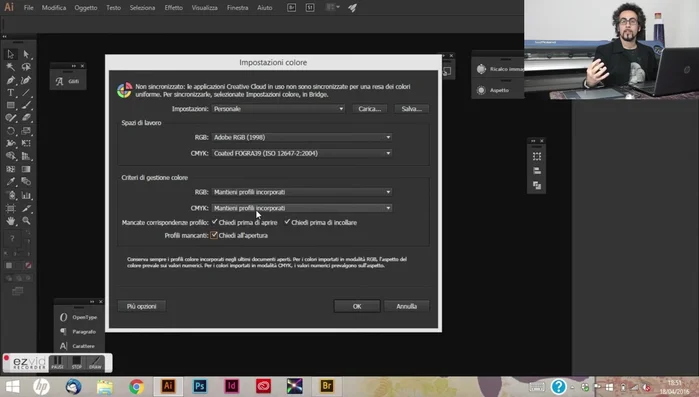Click the Carica... button

pos(370,109)
